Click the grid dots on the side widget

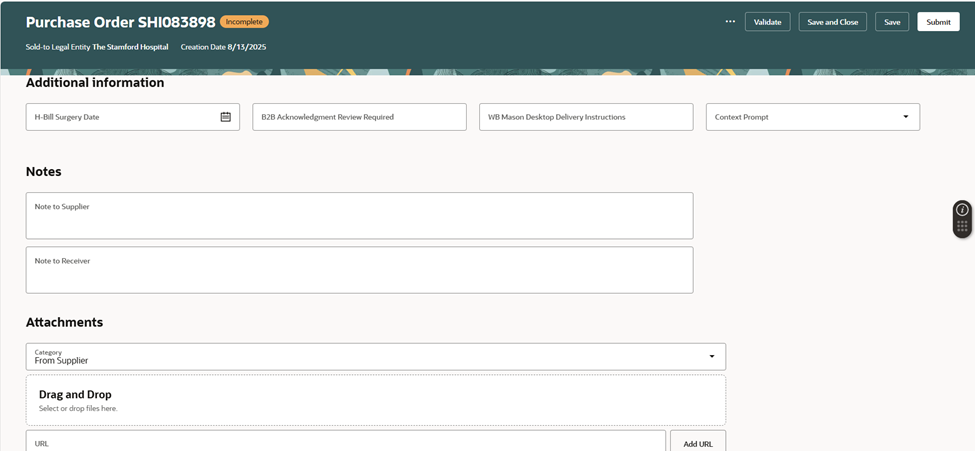[962, 226]
